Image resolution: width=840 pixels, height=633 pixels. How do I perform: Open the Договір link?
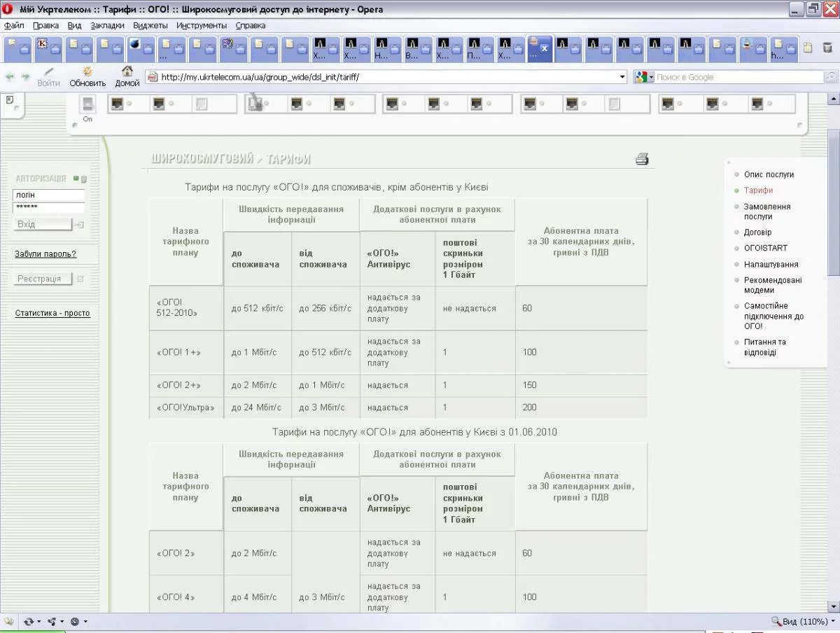pyautogui.click(x=757, y=232)
